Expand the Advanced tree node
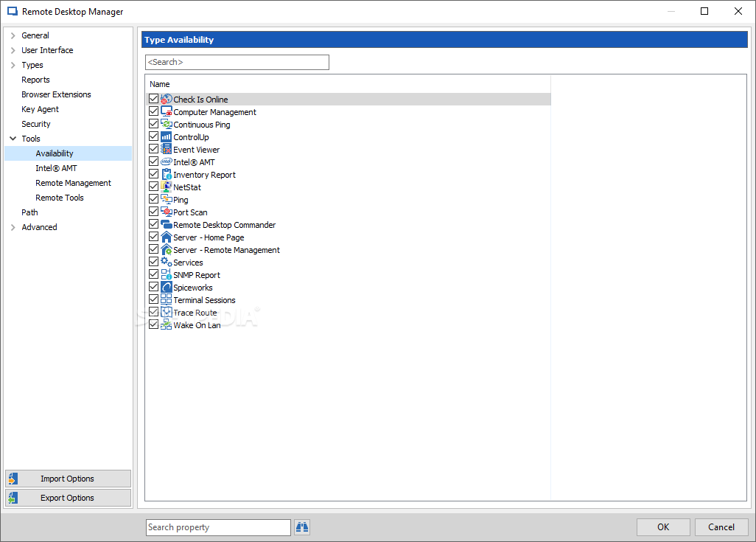 [x=13, y=227]
